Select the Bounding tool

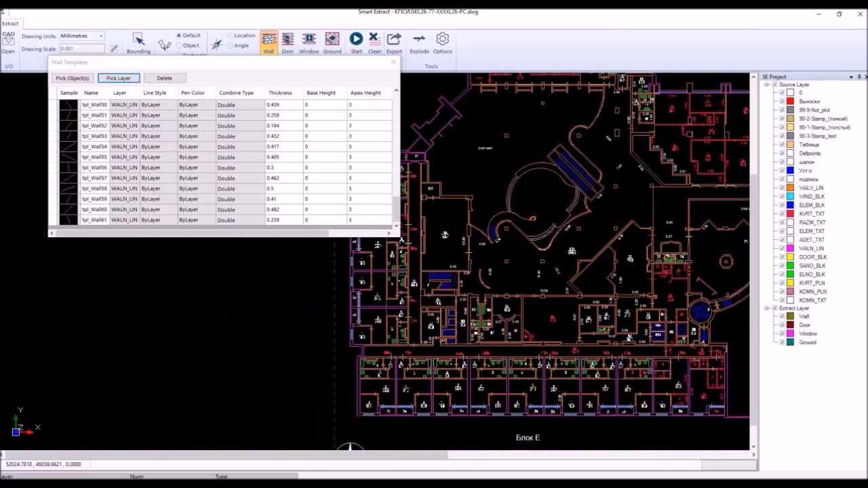pos(138,43)
